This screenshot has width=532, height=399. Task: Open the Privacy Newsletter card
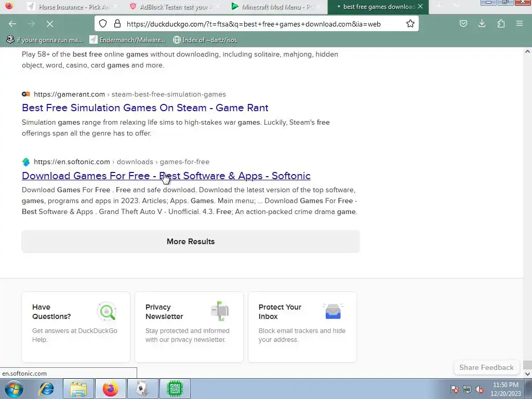tap(189, 327)
